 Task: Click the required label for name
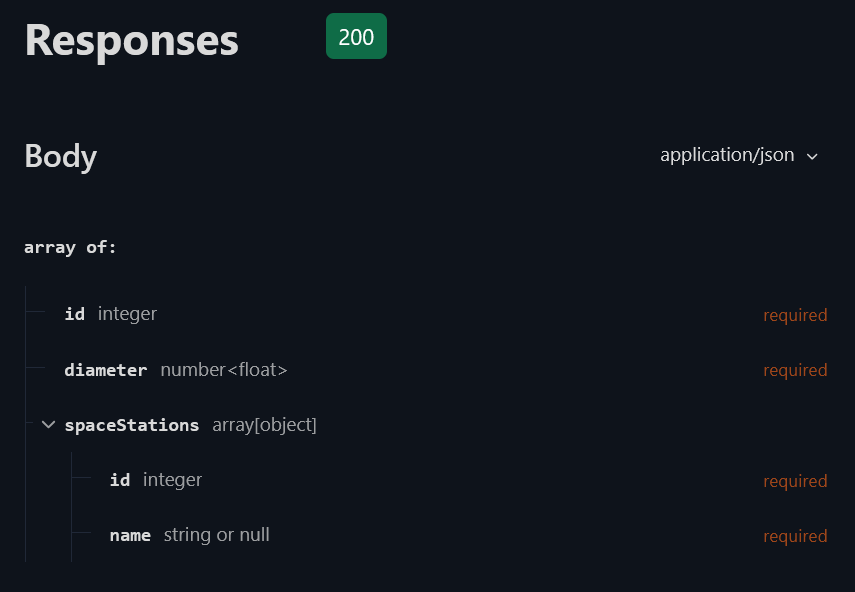pos(795,536)
